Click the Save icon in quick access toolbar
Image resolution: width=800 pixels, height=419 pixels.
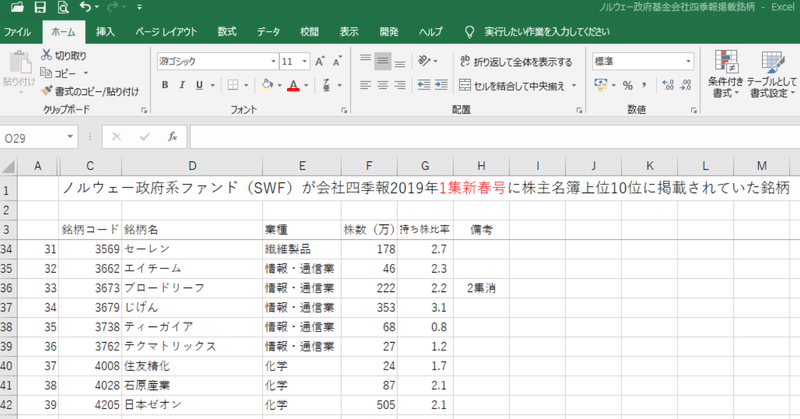[40, 7]
